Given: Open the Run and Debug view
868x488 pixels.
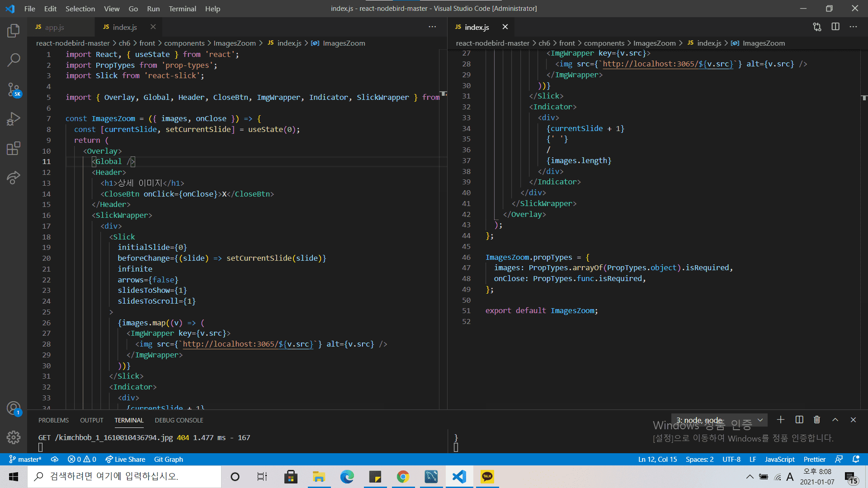Looking at the screenshot, I should (x=14, y=119).
